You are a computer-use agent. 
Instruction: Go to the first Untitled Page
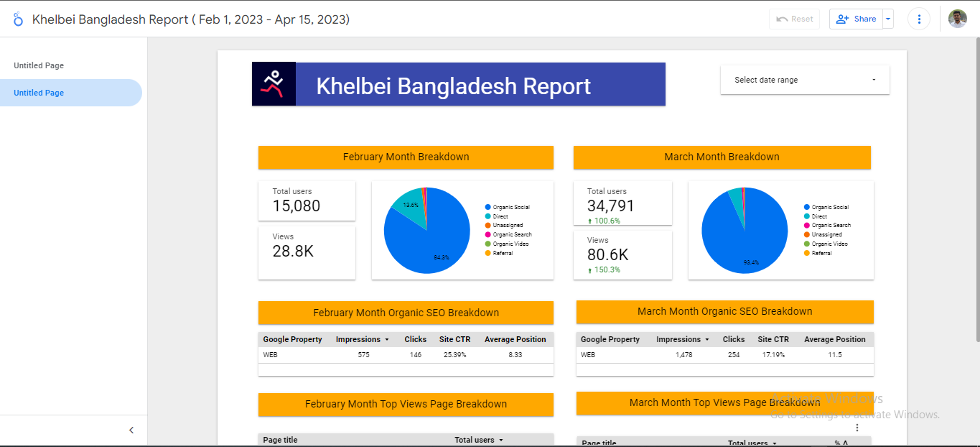tap(39, 65)
